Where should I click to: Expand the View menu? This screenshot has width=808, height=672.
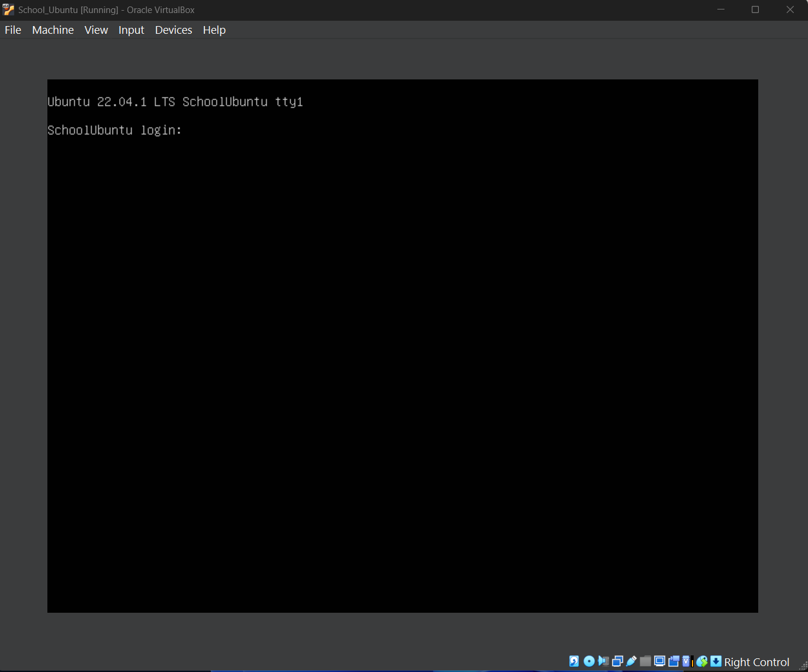tap(96, 30)
